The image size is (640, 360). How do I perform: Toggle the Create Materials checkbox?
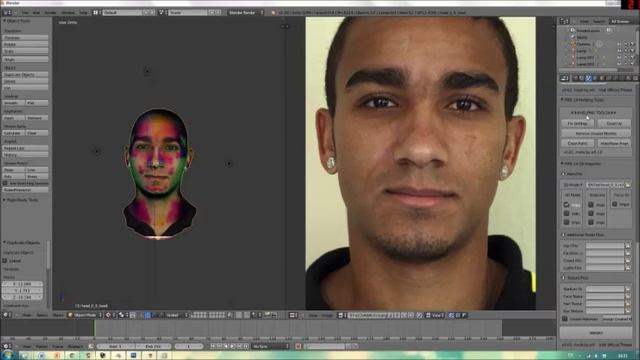[565, 319]
